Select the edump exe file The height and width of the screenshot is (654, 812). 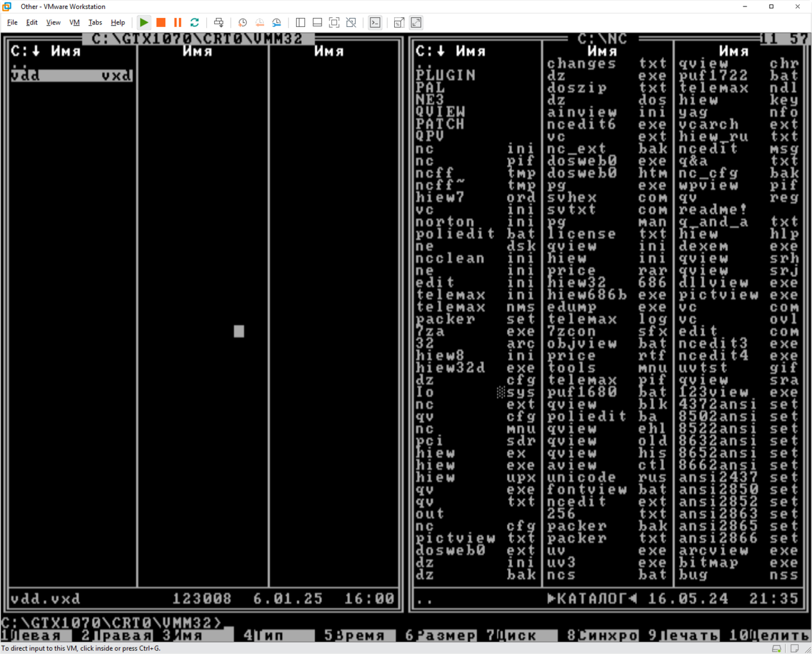coord(607,307)
